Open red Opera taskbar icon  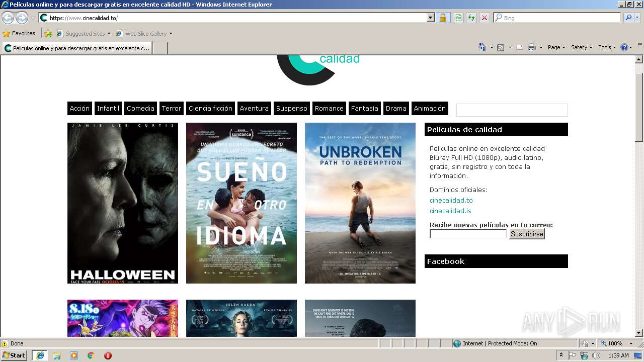point(108,355)
